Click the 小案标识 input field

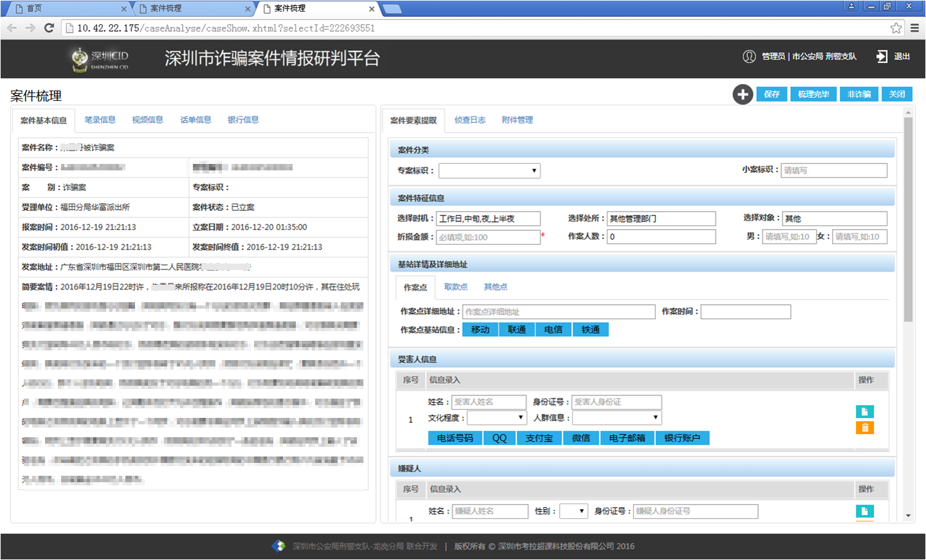pyautogui.click(x=834, y=170)
